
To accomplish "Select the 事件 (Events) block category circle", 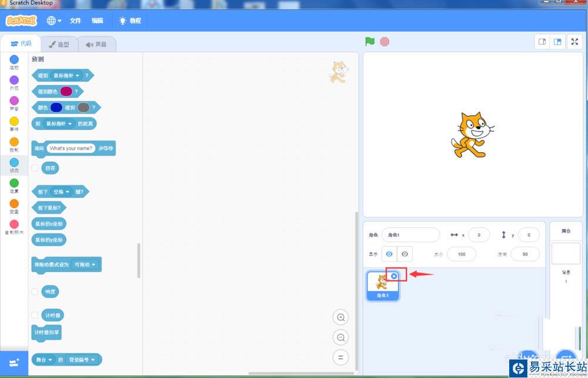I will pyautogui.click(x=14, y=121).
